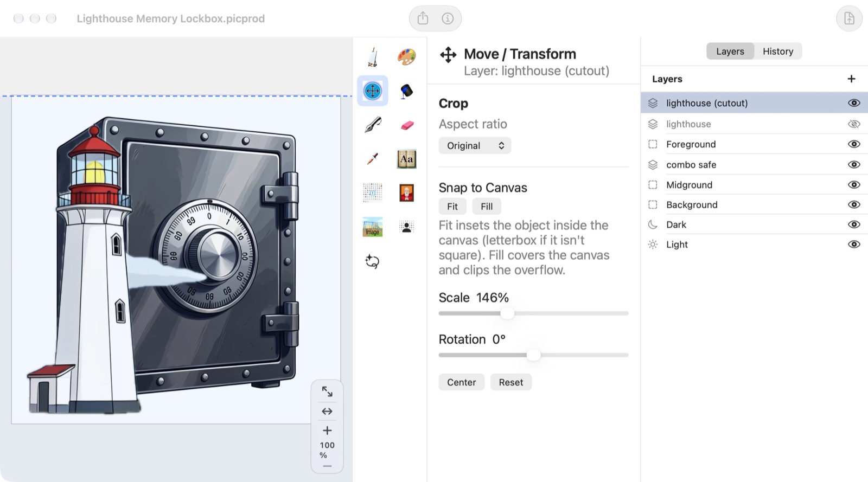Choose the sparkle lasso selection tool
Screen dimensions: 868x482
point(373,261)
